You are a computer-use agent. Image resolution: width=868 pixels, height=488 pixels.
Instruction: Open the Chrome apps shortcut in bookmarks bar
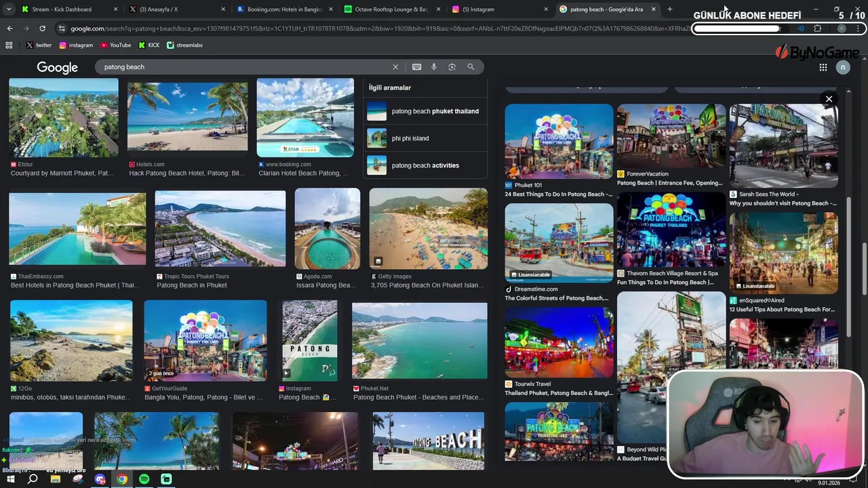pos(9,45)
